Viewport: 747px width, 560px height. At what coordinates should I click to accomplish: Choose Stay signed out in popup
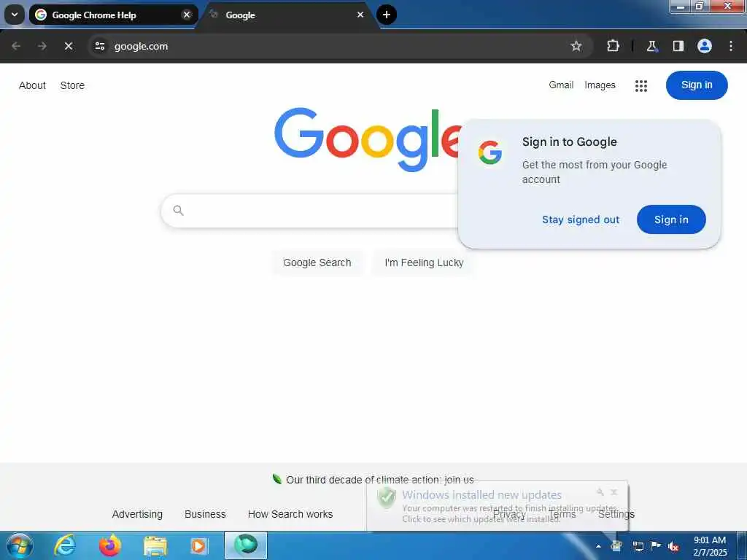580,219
